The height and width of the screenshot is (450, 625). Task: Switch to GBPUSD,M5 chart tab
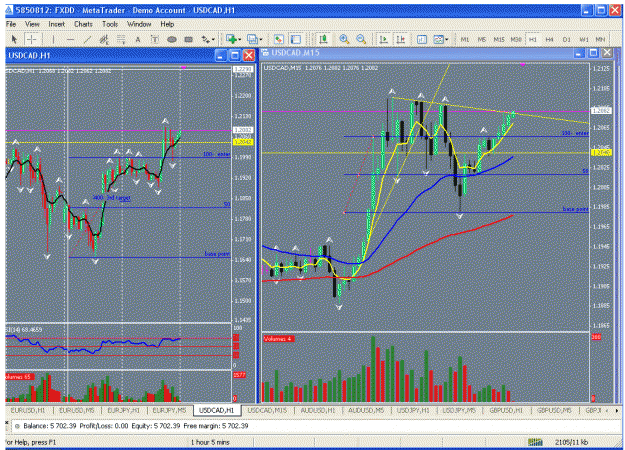tap(554, 410)
